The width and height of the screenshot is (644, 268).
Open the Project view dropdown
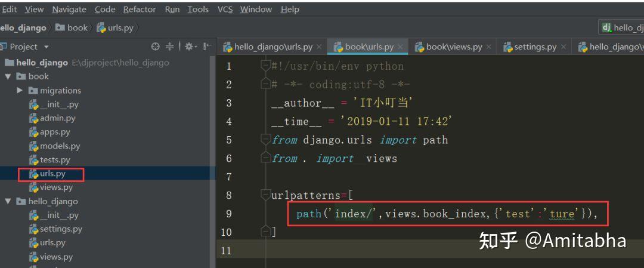46,47
